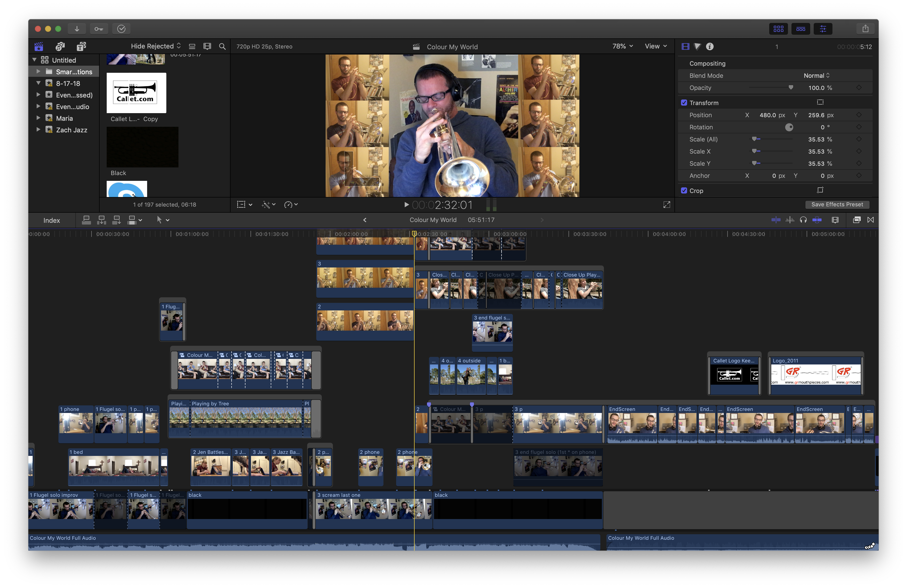The height and width of the screenshot is (588, 907).
Task: Click the import media arrow icon
Action: click(77, 29)
